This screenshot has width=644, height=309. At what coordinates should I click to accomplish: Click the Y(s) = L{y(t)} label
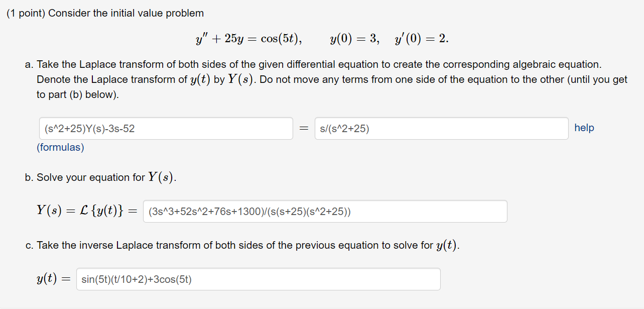pyautogui.click(x=85, y=210)
